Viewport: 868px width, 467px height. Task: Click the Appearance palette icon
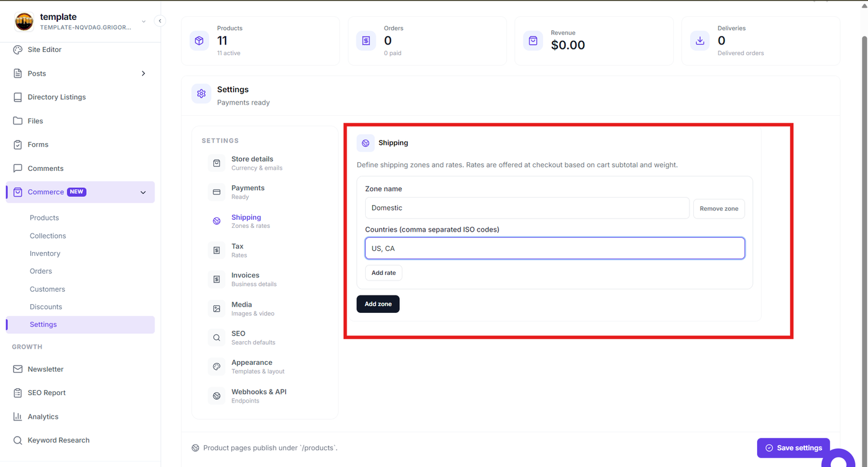coord(216,367)
